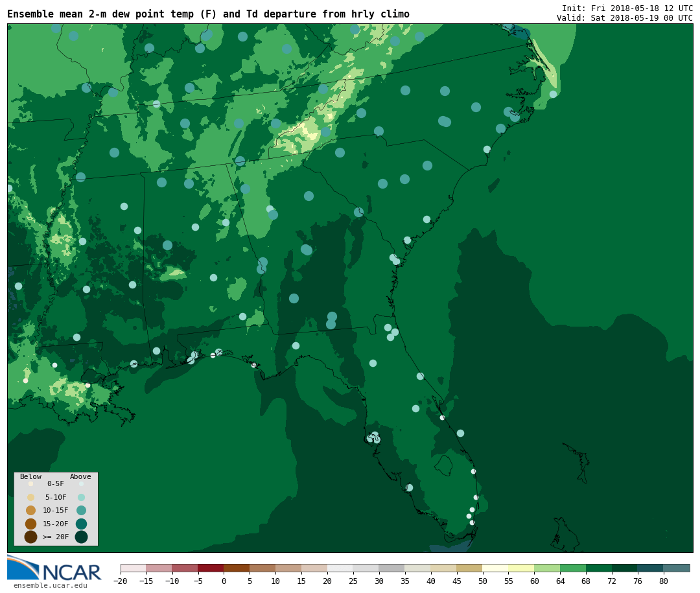Pick the 68 to 72 green colorbar swatch
This screenshot has height=593, width=700.
pyautogui.click(x=599, y=568)
